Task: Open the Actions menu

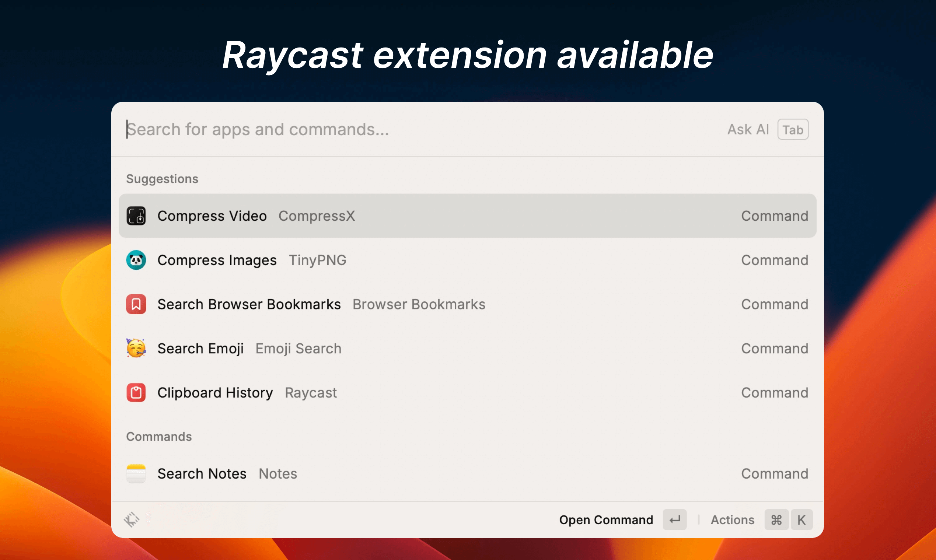Action: pyautogui.click(x=733, y=519)
